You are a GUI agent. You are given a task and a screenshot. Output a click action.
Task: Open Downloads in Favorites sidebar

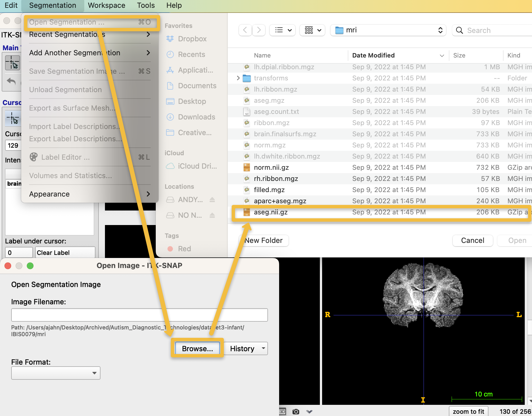pyautogui.click(x=191, y=117)
